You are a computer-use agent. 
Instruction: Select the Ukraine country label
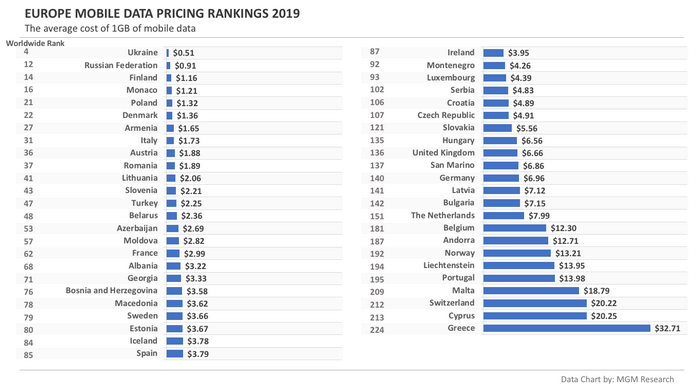tap(142, 52)
